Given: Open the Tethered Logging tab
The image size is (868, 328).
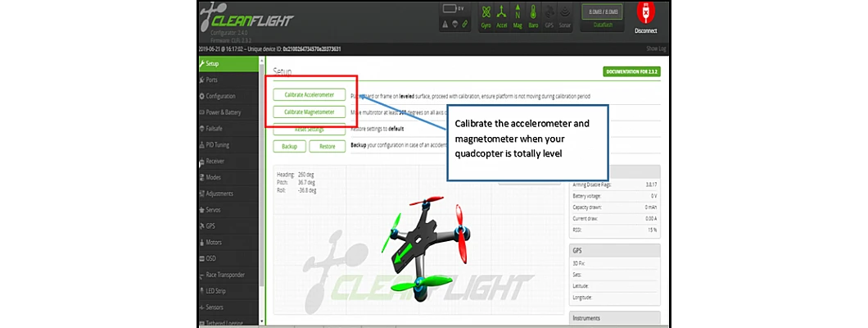Looking at the screenshot, I should tap(228, 321).
